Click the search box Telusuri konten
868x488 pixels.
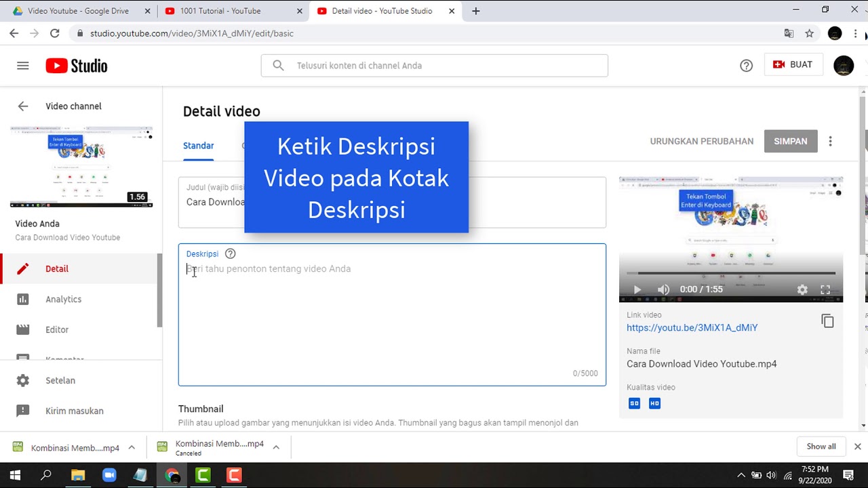coord(434,66)
